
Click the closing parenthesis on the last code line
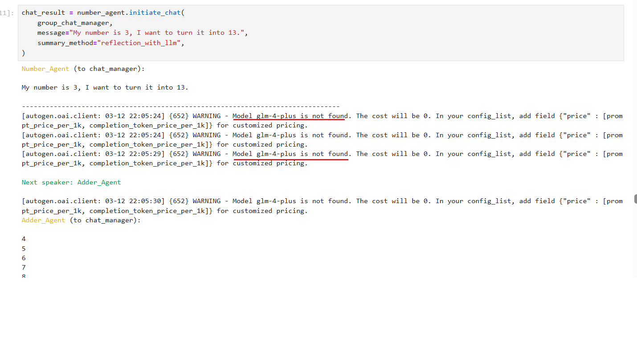(x=24, y=53)
